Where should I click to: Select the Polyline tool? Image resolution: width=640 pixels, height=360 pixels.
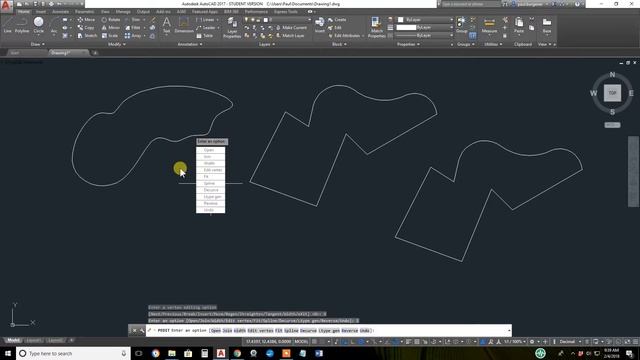coord(22,24)
